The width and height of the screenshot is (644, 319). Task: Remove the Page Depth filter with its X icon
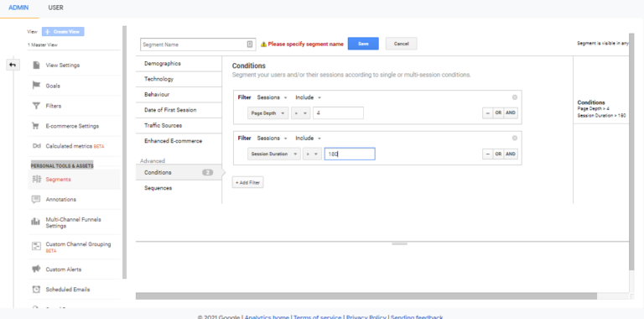(x=515, y=97)
